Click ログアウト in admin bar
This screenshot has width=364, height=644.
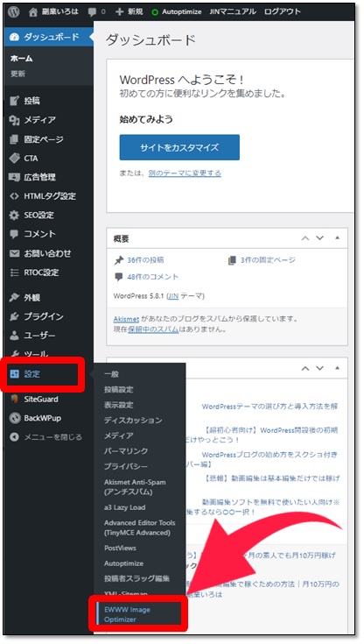point(283,12)
